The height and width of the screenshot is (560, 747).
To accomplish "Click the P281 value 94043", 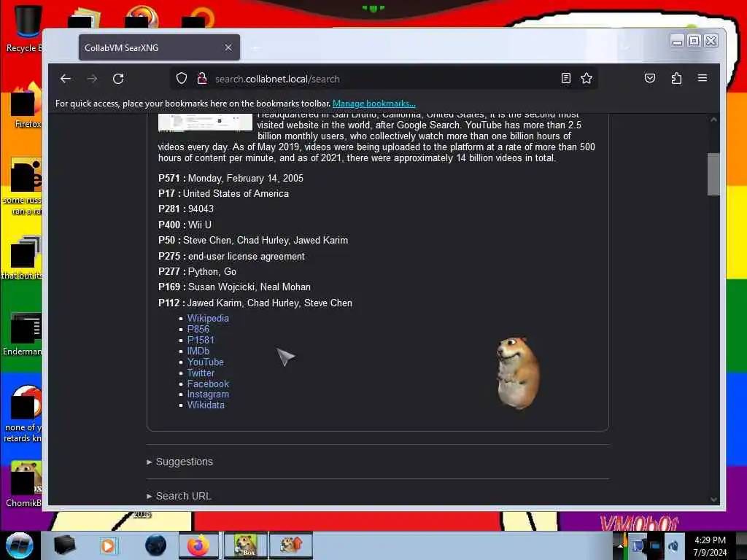I will (201, 209).
